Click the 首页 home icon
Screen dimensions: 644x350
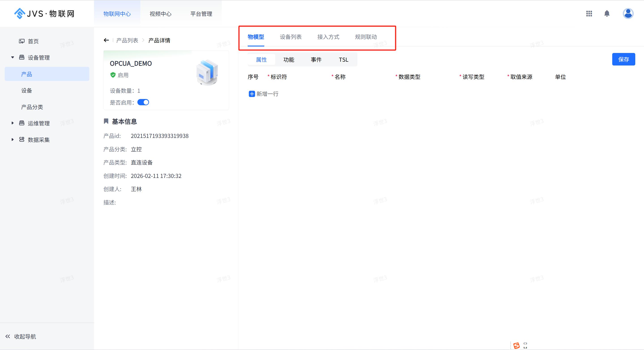point(22,41)
